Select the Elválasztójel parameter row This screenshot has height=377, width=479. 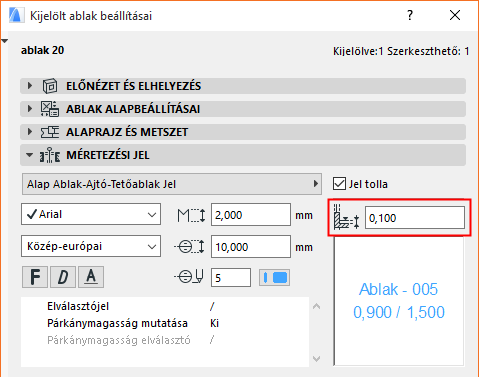coord(165,306)
